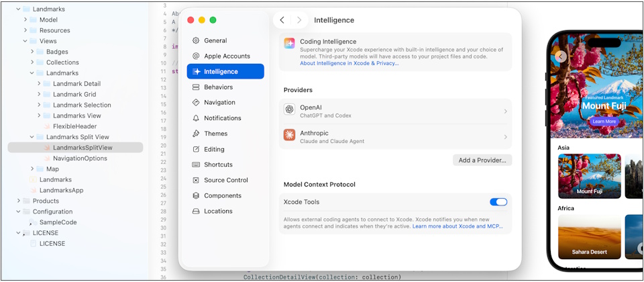The image size is (644, 282).
Task: Click the forward navigation arrow in settings
Action: pos(299,20)
